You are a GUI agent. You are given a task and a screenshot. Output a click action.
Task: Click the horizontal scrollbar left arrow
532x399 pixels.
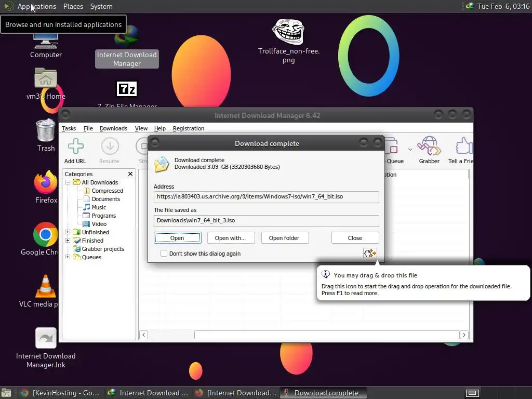click(x=143, y=335)
